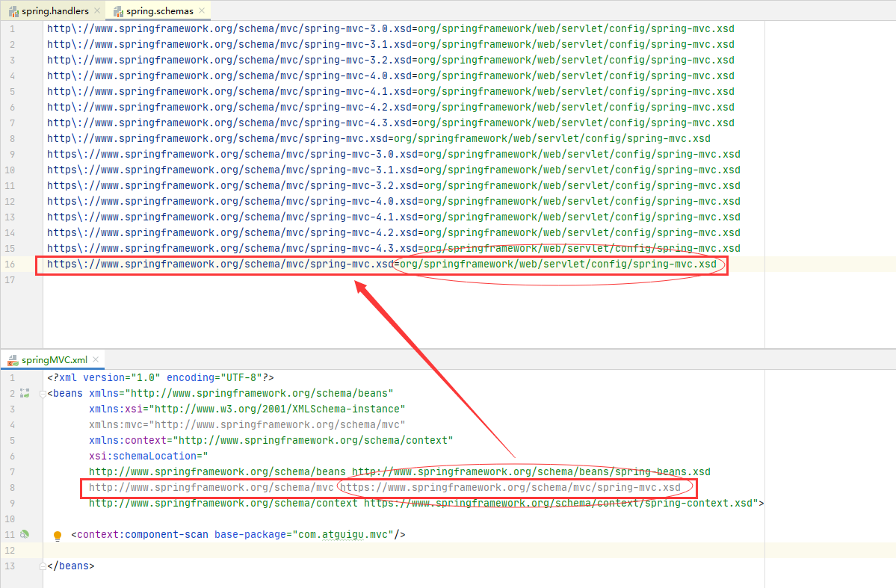Click the yellow light bulb intention icon
The height and width of the screenshot is (588, 896).
click(x=57, y=536)
